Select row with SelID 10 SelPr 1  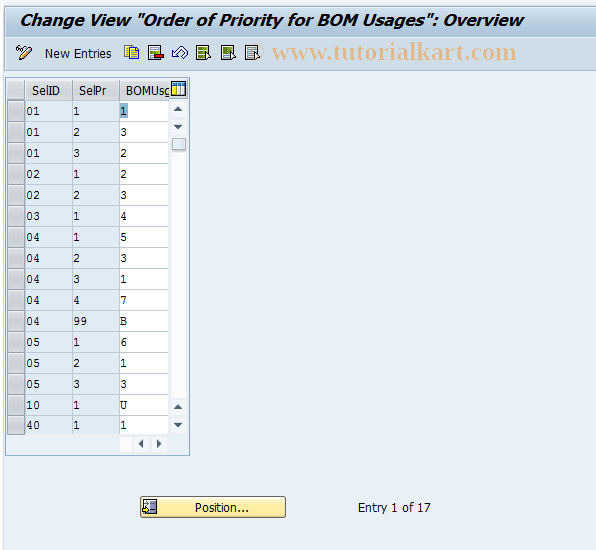pos(16,405)
